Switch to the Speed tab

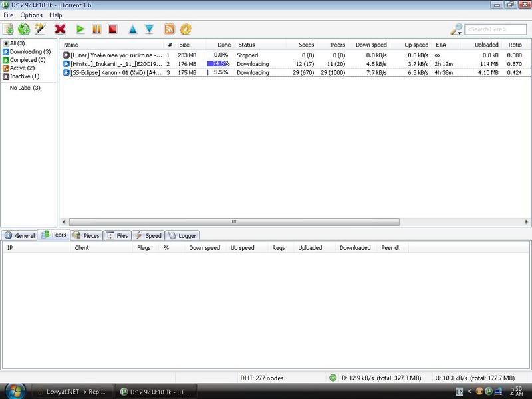[148, 235]
